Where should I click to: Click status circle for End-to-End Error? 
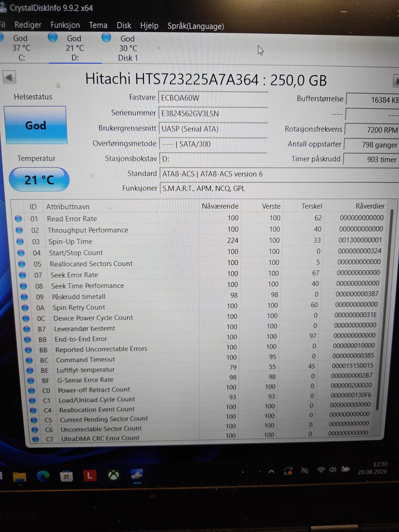point(28,339)
